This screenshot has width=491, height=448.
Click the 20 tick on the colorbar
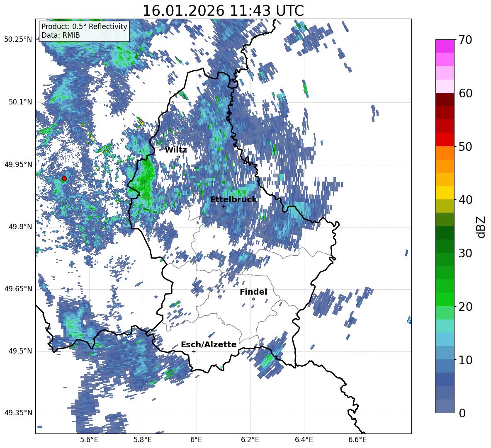point(465,307)
